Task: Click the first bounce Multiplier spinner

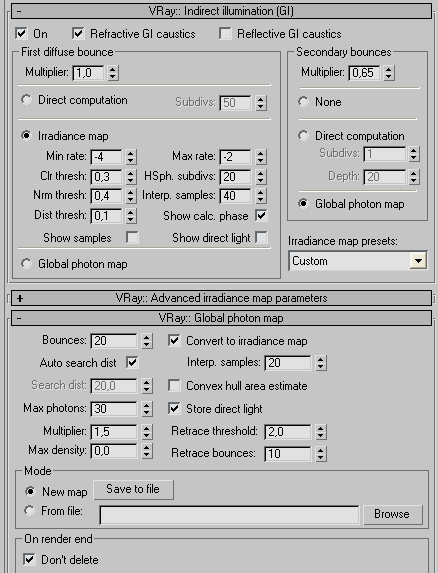Action: click(x=113, y=73)
